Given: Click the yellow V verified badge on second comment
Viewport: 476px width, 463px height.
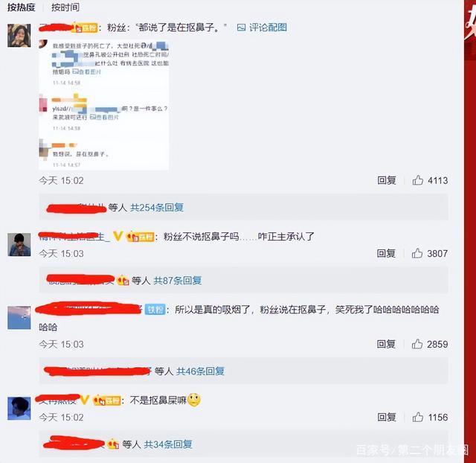Looking at the screenshot, I should point(118,236).
